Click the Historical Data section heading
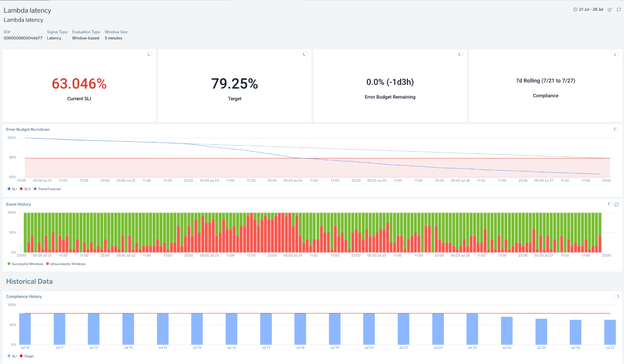Screen dimensions: 624x364 click(x=29, y=281)
